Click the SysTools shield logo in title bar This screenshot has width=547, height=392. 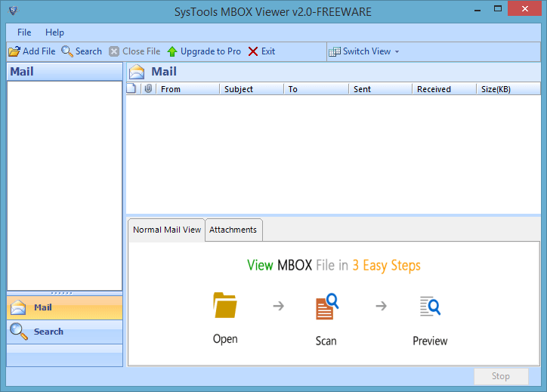14,11
